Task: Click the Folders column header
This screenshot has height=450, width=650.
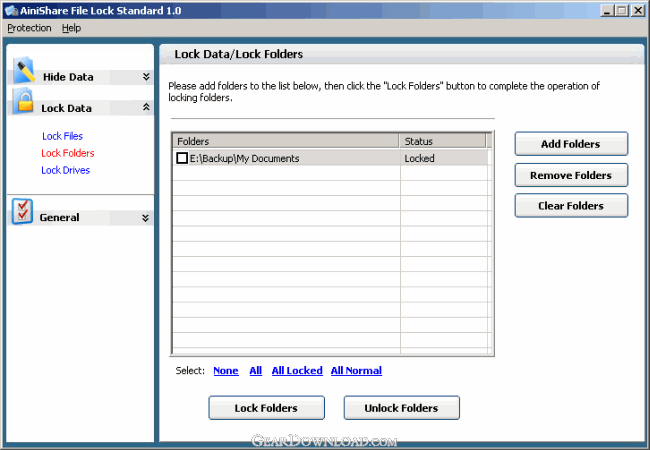Action: [x=286, y=141]
